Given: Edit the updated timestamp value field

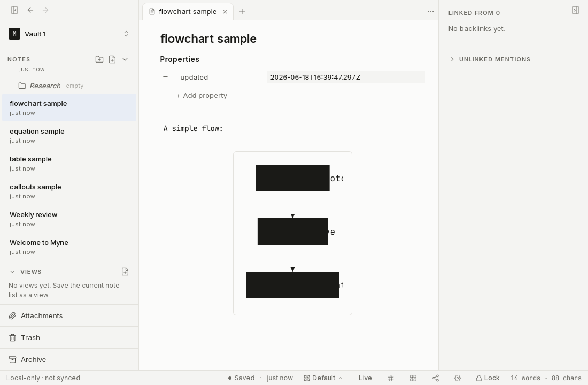Looking at the screenshot, I should coord(346,78).
